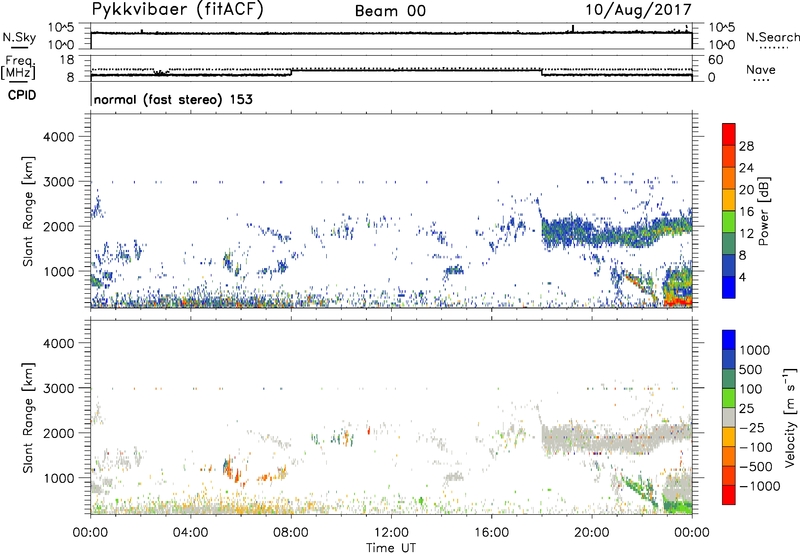Click the 'Power [dB]' color bar label
This screenshot has width=800, height=554.
pyautogui.click(x=763, y=211)
